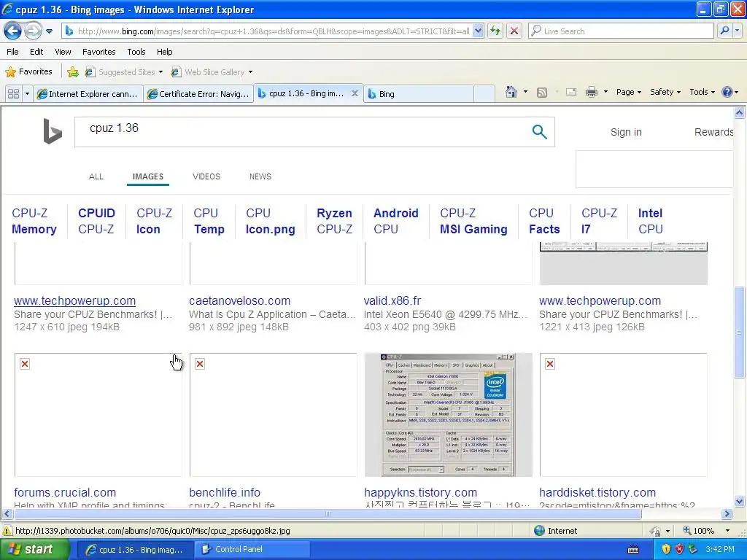Switch to the Certificate Error tab

[x=198, y=94]
